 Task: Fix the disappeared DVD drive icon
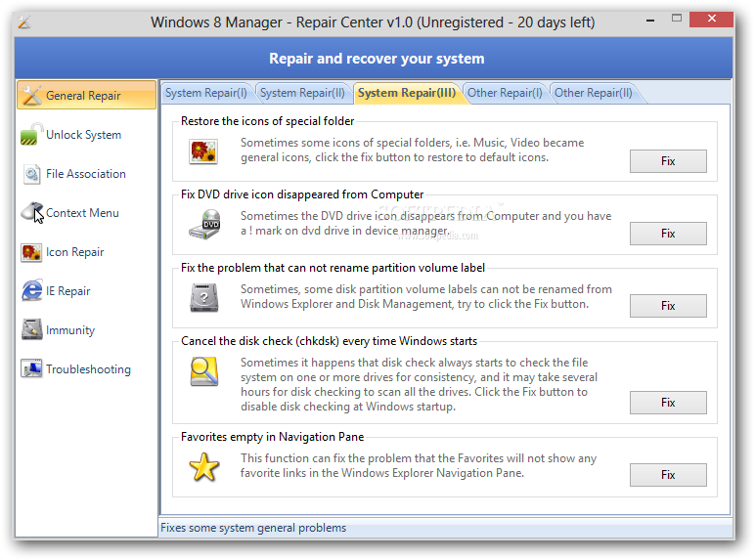[x=668, y=234]
